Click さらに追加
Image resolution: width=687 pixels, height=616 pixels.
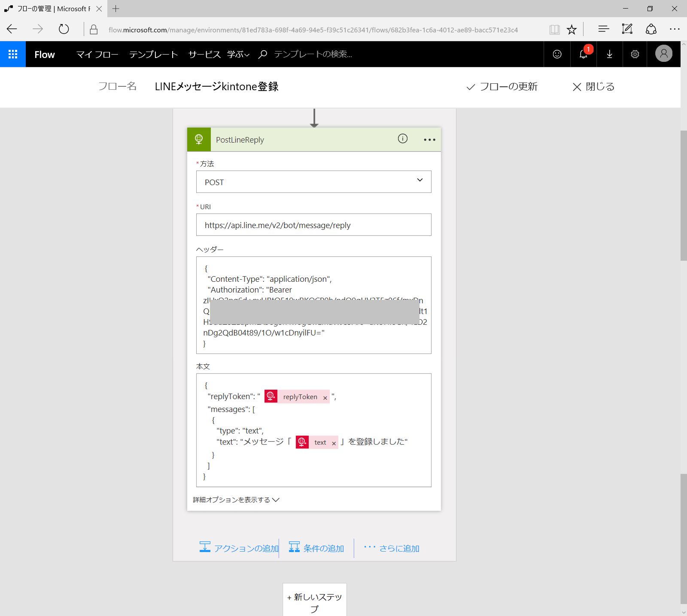point(392,548)
